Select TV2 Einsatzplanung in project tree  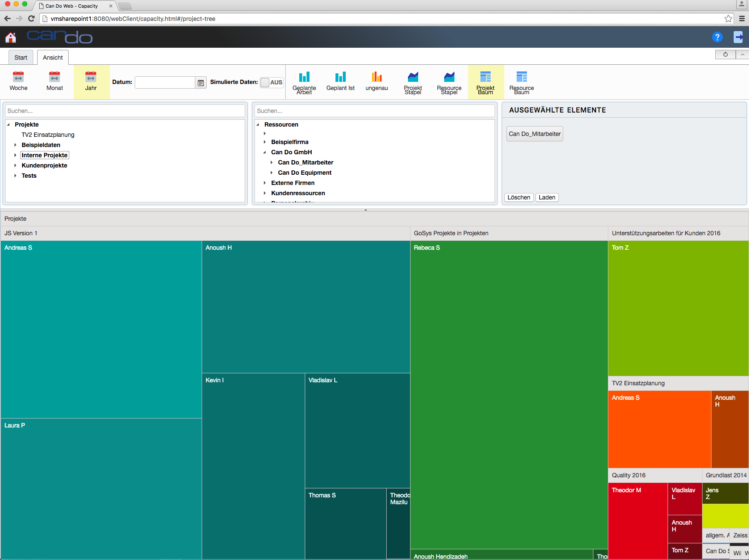48,135
